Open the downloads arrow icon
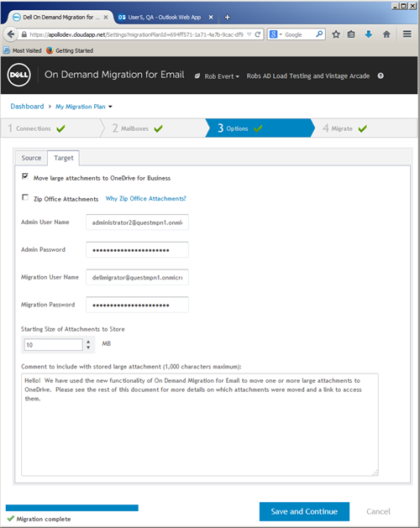 [x=369, y=34]
